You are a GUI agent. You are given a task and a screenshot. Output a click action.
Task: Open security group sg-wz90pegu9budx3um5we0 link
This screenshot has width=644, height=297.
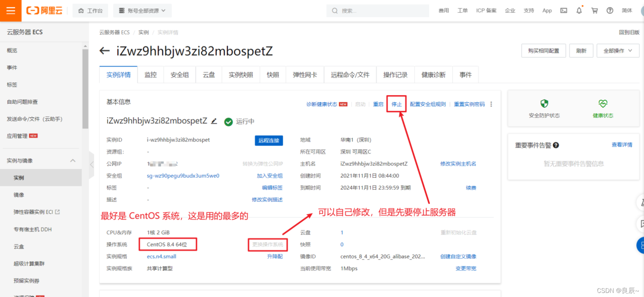(183, 176)
